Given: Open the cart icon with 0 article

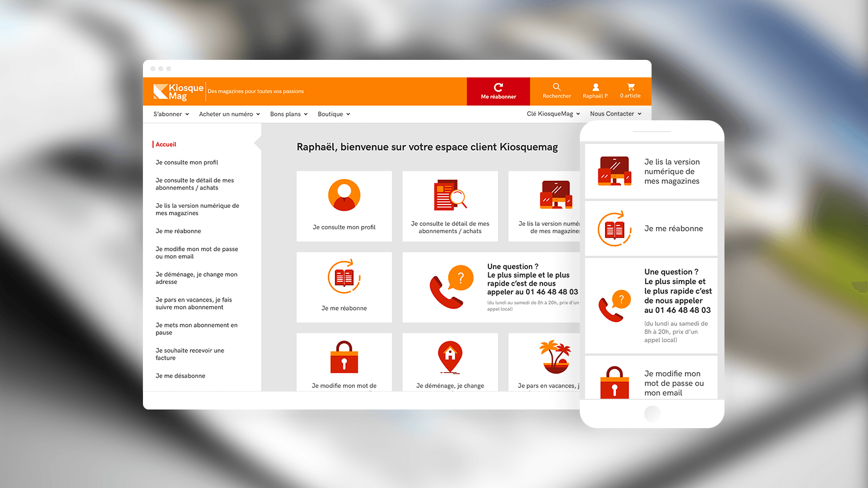Looking at the screenshot, I should tap(631, 86).
